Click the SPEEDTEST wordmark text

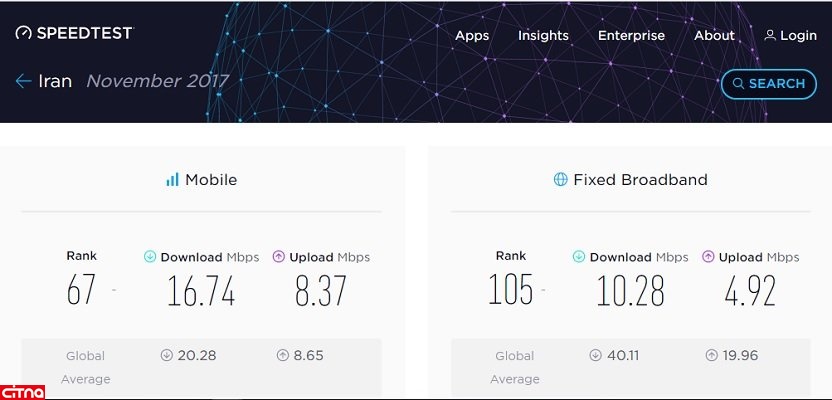[x=84, y=33]
